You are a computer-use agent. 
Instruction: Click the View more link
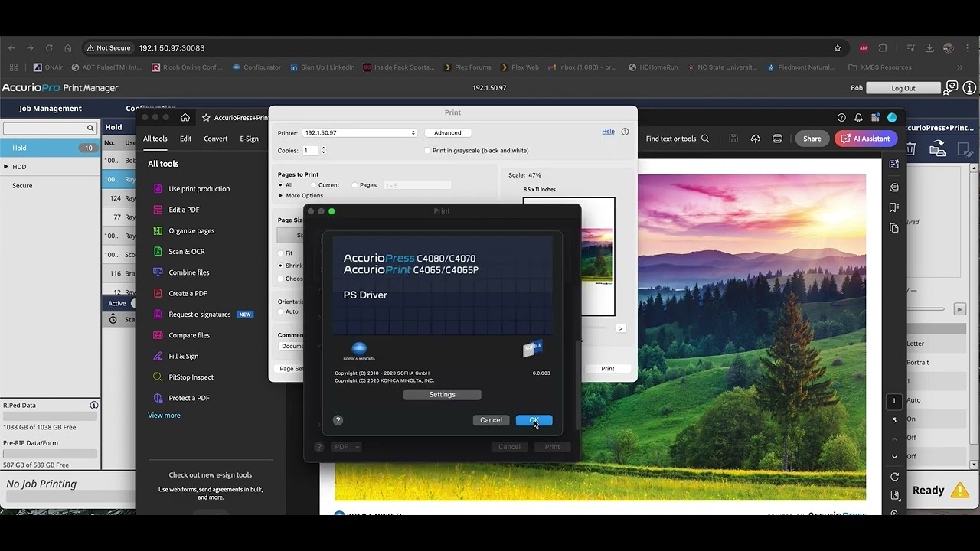[164, 416]
